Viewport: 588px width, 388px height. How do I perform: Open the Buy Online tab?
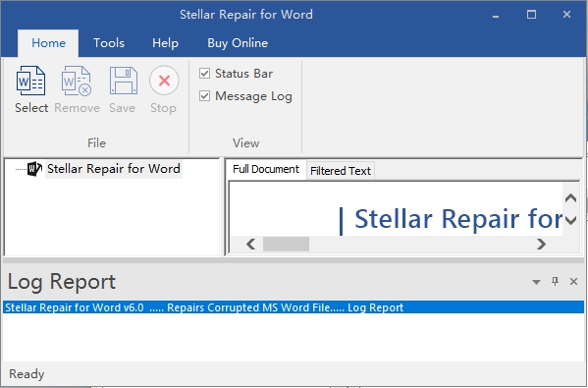(x=238, y=43)
